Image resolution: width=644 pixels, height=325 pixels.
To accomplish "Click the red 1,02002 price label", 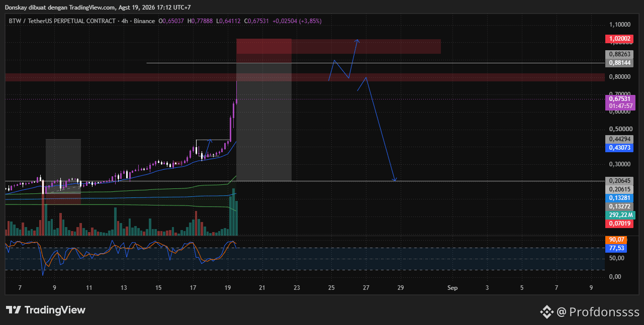I will pos(620,39).
